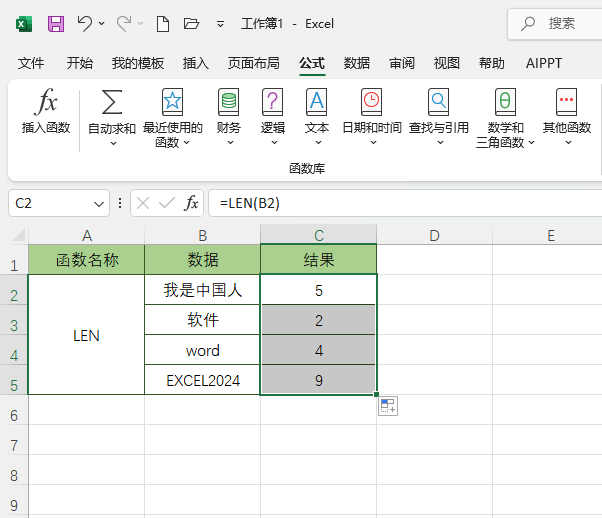
Task: Switch to the 我的模板 tab
Action: pyautogui.click(x=138, y=63)
